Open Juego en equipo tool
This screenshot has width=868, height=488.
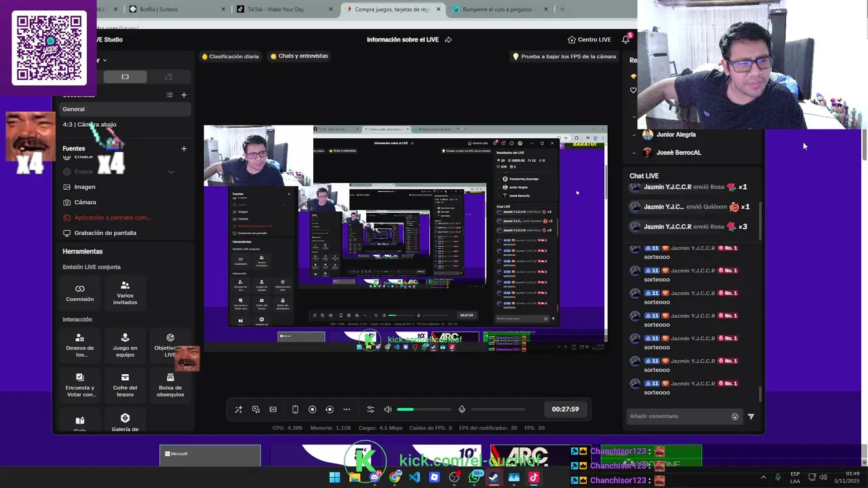[x=125, y=345]
